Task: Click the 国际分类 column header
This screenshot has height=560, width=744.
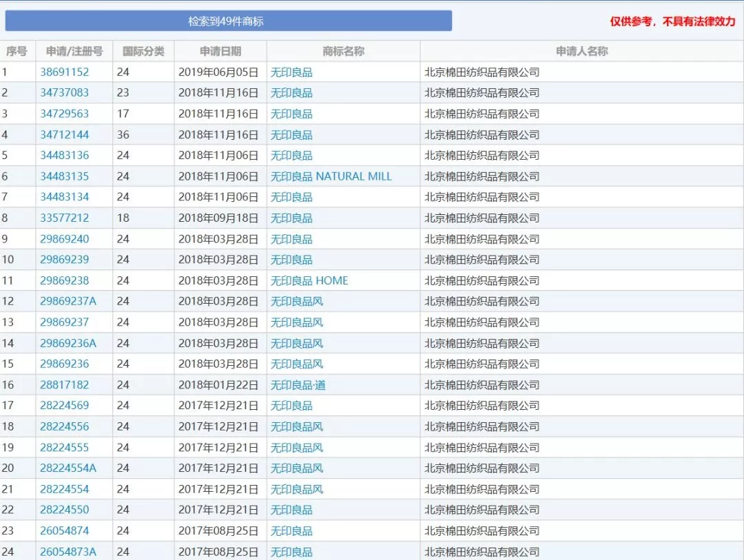Action: pos(143,51)
